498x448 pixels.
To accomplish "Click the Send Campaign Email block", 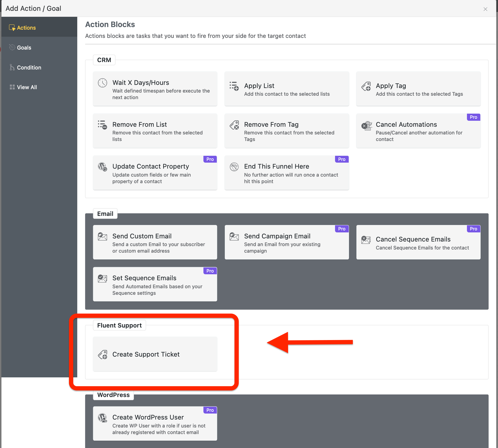I will [x=287, y=242].
